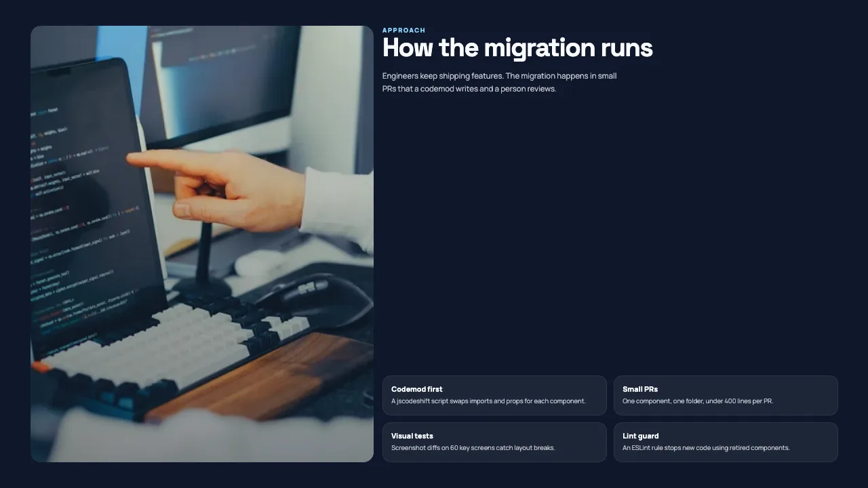This screenshot has width=868, height=488.
Task: Open the 'Small PRs' card
Action: (726, 395)
